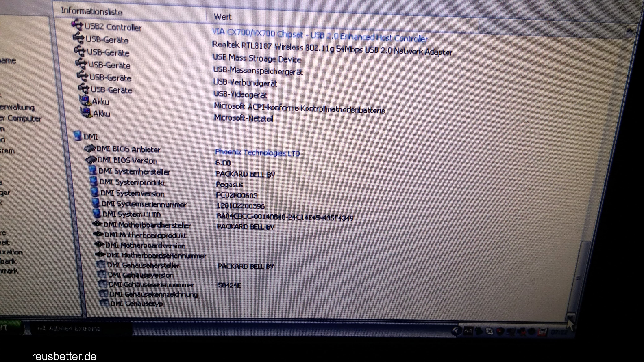This screenshot has height=362, width=644.
Task: Select the USB Mass Stroage Device value
Action: click(257, 59)
